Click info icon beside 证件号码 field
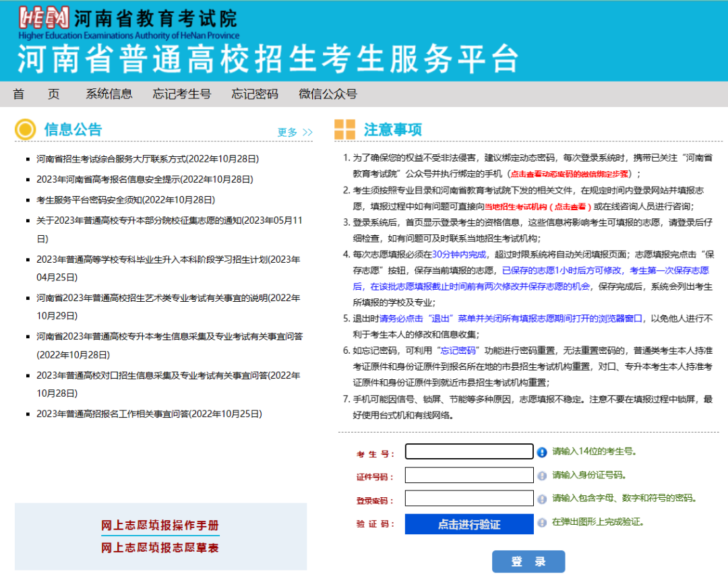 point(542,476)
